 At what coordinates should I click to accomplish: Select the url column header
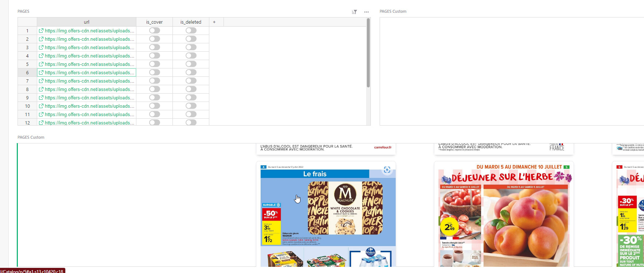(x=86, y=22)
